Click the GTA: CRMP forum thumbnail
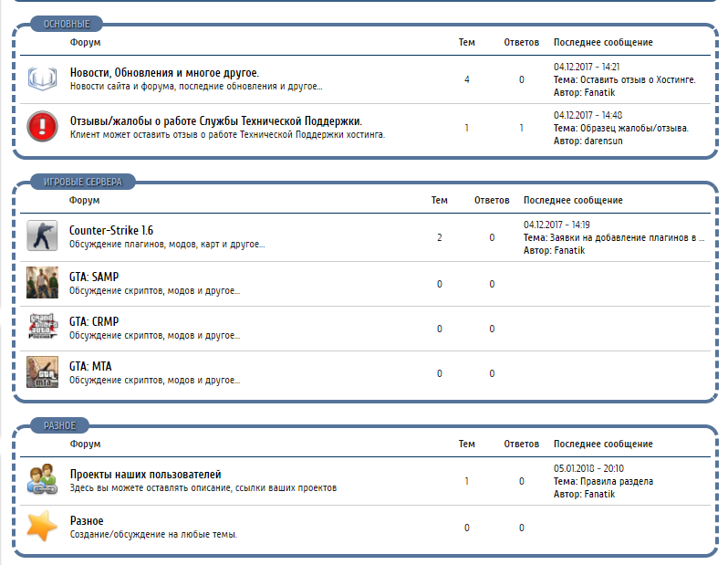This screenshot has width=728, height=565. pyautogui.click(x=42, y=327)
